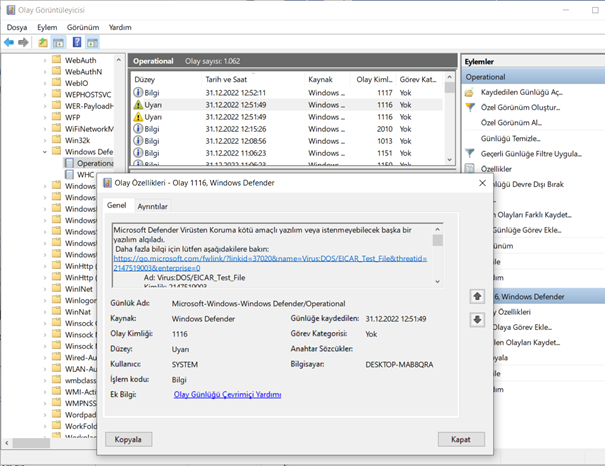
Task: Click the Geçerli Günlüğe Filtre Uygula funnel icon
Action: (470, 154)
